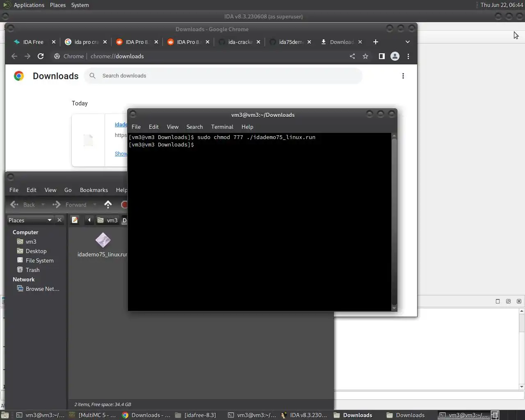Switch to the ida-cracke tab

click(x=240, y=42)
